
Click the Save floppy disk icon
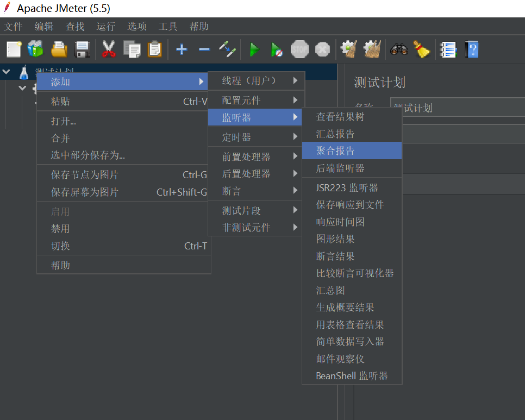click(x=82, y=49)
